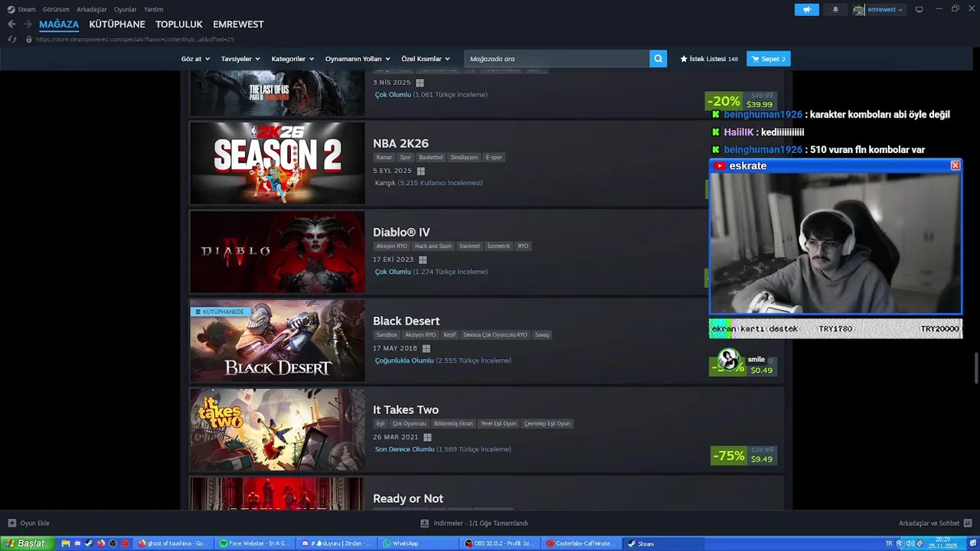Expand the Özel Kısımlar dropdown
The image size is (980, 551).
coord(426,59)
